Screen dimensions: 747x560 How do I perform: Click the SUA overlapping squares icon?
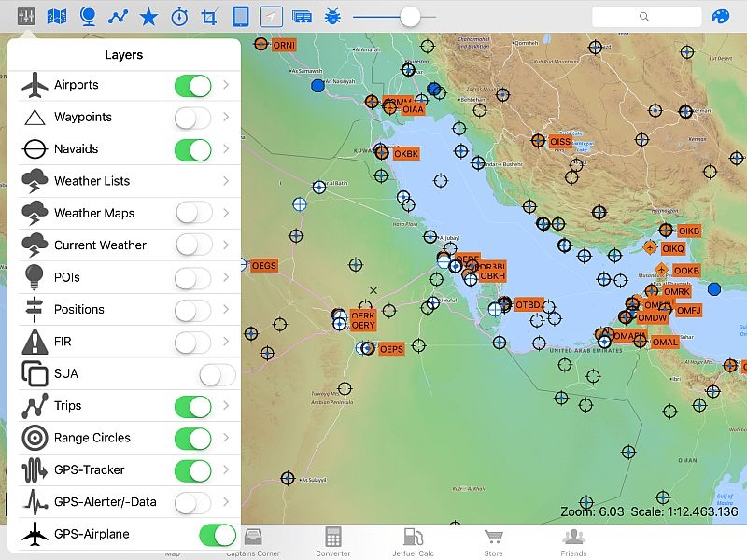(x=35, y=373)
